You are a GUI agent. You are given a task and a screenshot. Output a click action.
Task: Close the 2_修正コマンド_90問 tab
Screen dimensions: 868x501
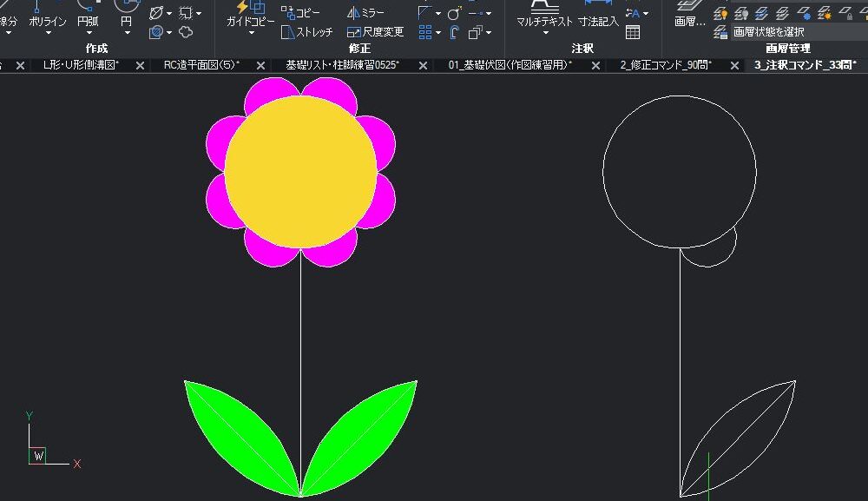(x=734, y=65)
